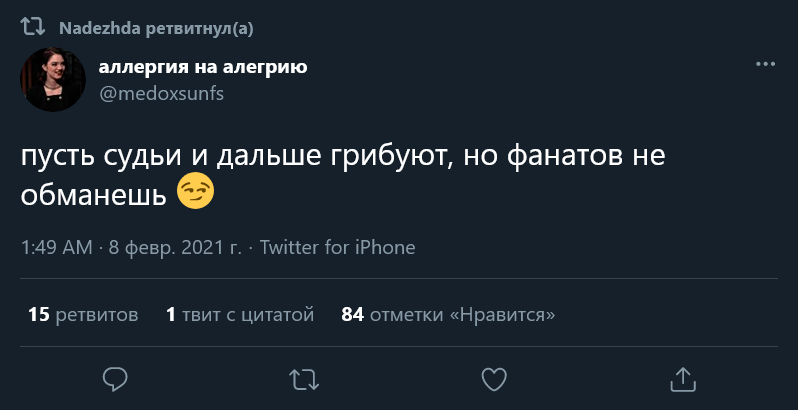
Task: Click the reply speech bubble icon
Action: click(115, 378)
